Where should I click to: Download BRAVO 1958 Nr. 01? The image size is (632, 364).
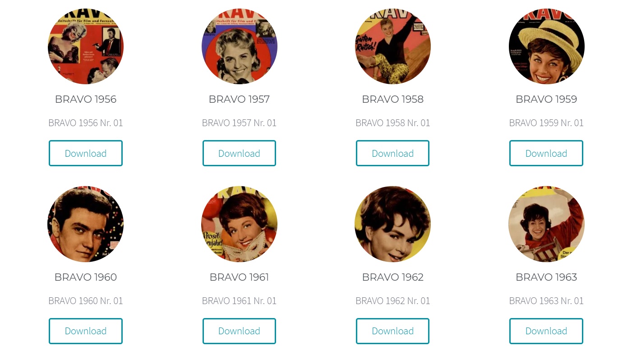click(393, 153)
